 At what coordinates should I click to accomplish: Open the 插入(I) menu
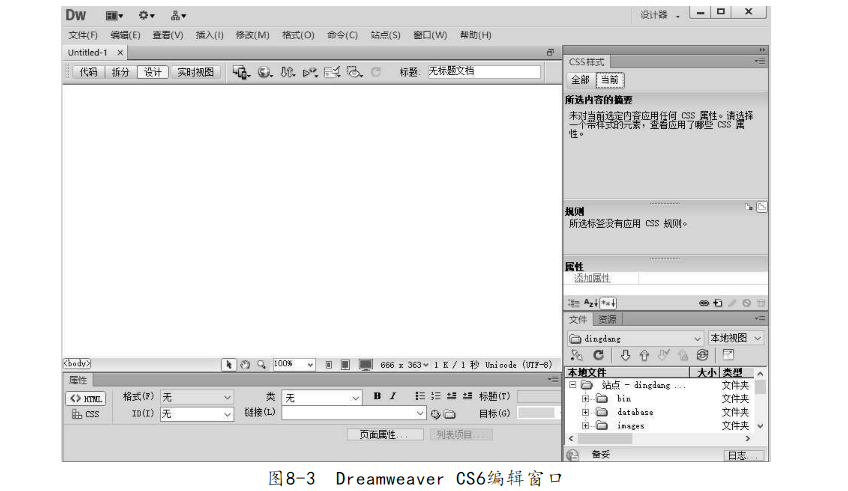209,35
